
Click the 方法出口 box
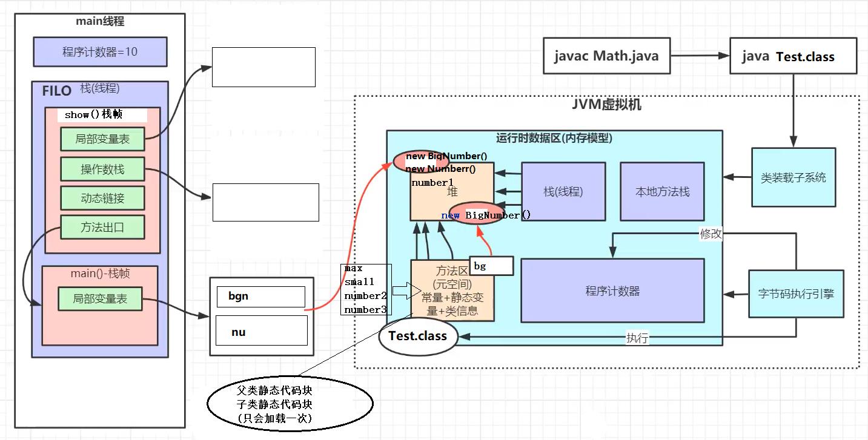102,228
